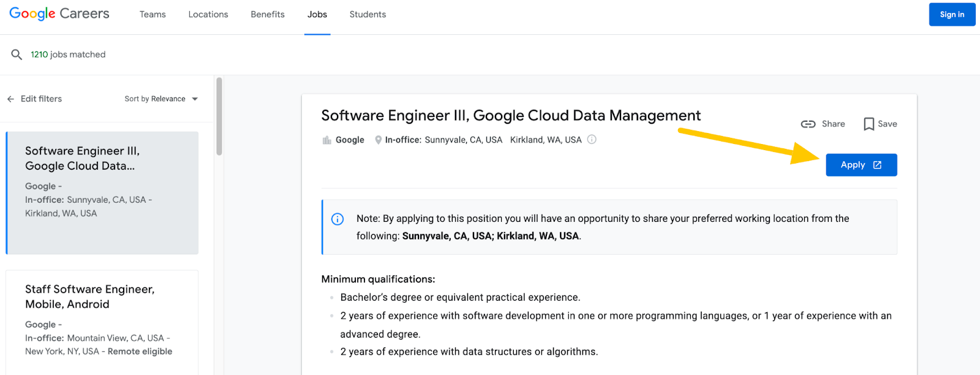Click Edit filters link
980x375 pixels.
point(41,99)
